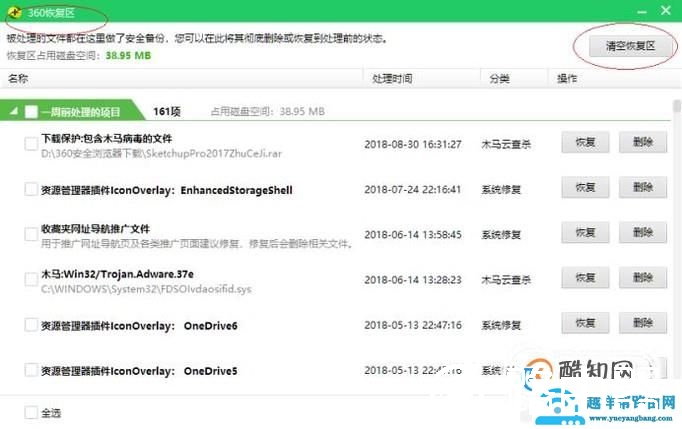Sort by the 分类 column header
The width and height of the screenshot is (682, 429).
click(x=514, y=79)
